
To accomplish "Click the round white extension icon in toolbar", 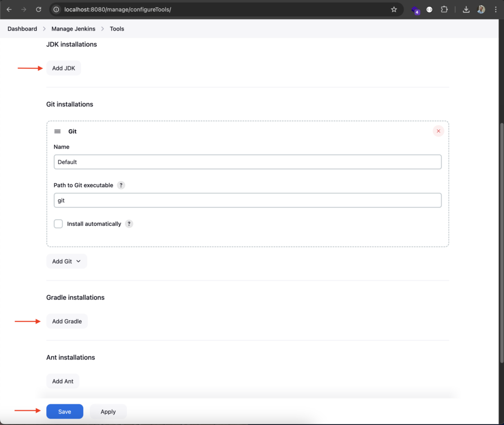I will 429,10.
